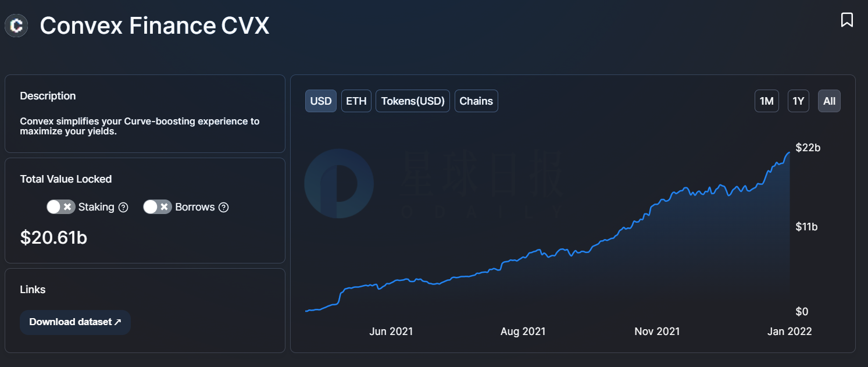Click the Description heading
The image size is (868, 367).
click(x=48, y=96)
